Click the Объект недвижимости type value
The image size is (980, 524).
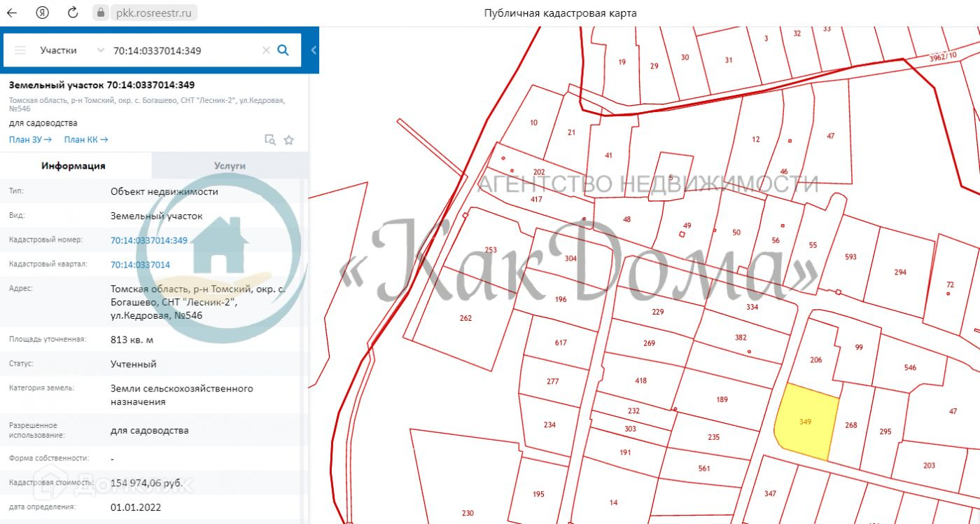pos(164,191)
